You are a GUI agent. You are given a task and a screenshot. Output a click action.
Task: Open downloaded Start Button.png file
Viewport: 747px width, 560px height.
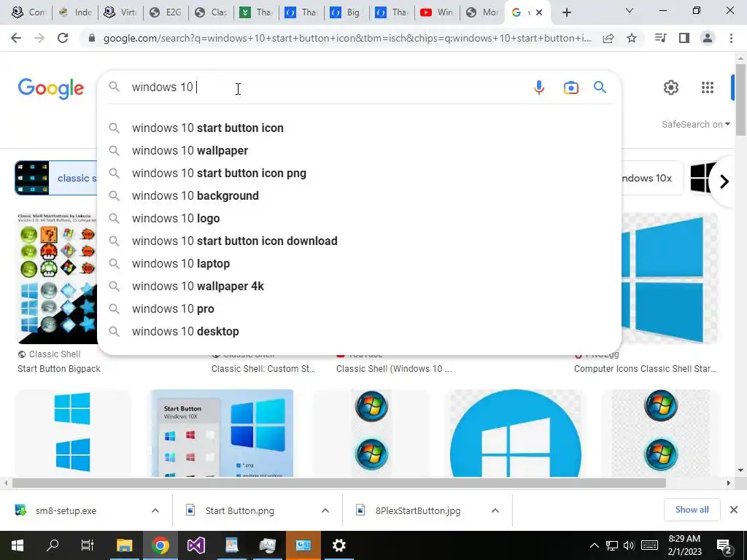239,510
